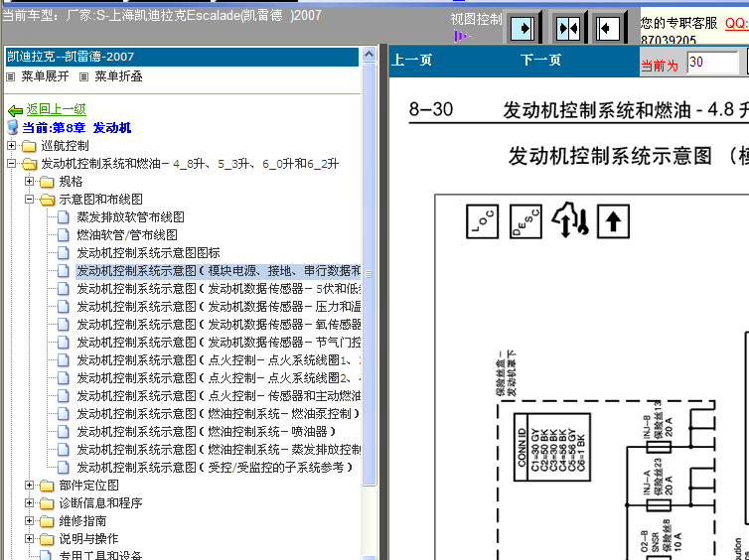Open 受控/受监控的子系统参考 entry
The image size is (749, 560).
click(x=215, y=468)
